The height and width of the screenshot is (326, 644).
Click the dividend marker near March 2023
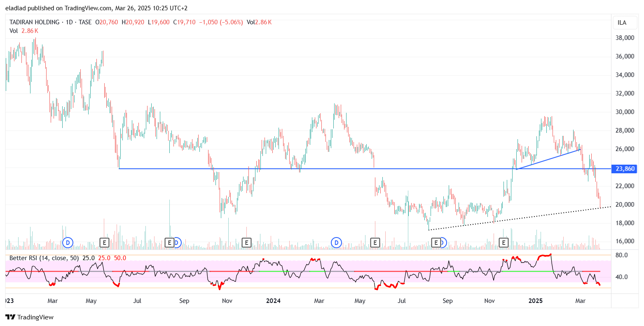[x=68, y=243]
